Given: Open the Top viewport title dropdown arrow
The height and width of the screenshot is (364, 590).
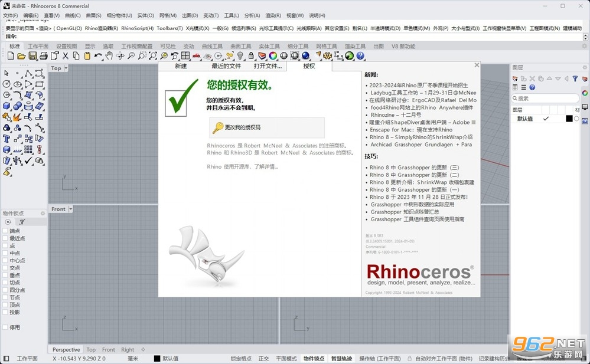Looking at the screenshot, I should 66,68.
